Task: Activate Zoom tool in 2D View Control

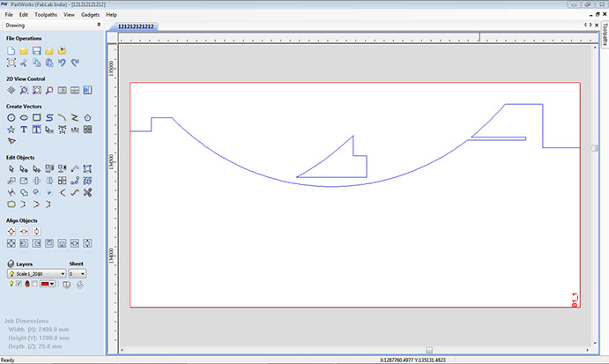Action: pos(24,90)
